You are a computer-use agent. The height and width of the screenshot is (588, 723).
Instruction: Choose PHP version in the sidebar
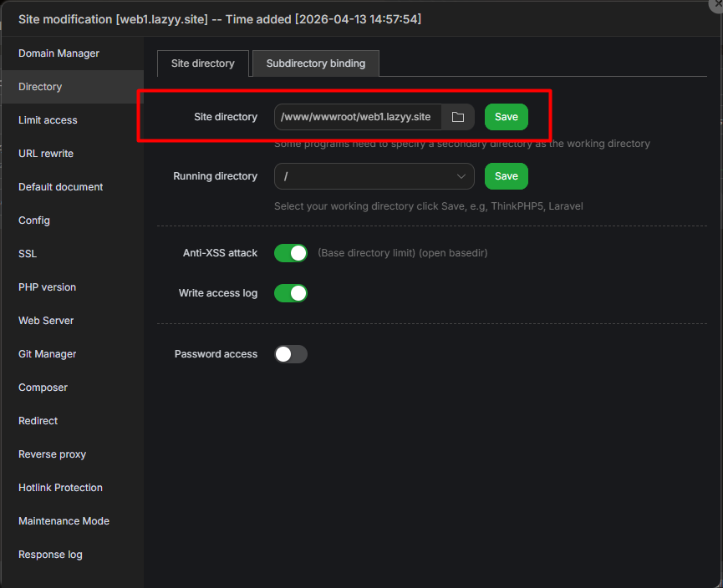47,287
